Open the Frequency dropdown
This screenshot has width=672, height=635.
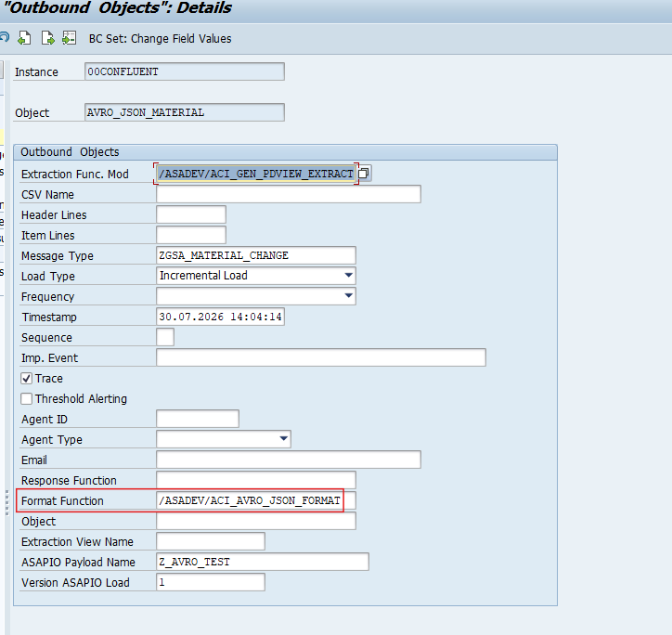tap(349, 296)
